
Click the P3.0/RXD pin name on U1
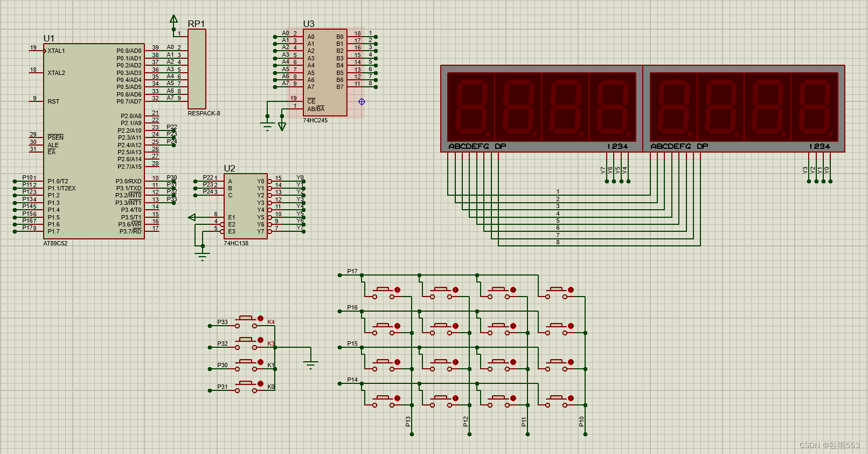[x=128, y=181]
